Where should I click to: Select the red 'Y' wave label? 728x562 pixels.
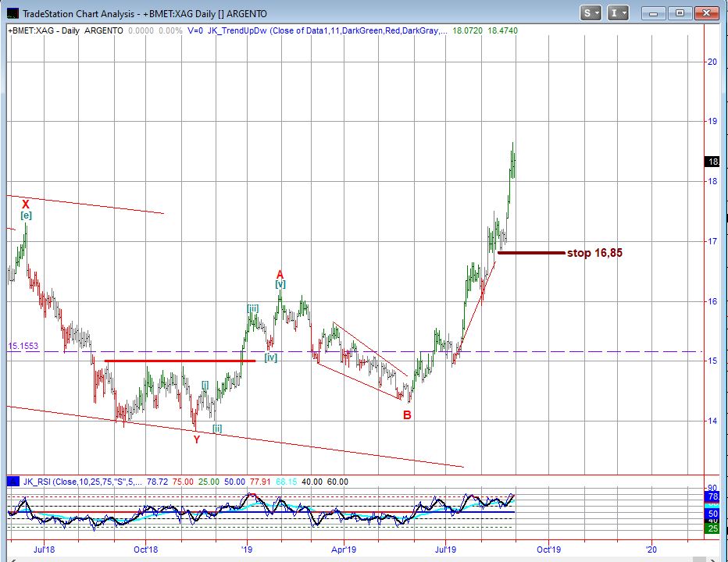point(197,439)
